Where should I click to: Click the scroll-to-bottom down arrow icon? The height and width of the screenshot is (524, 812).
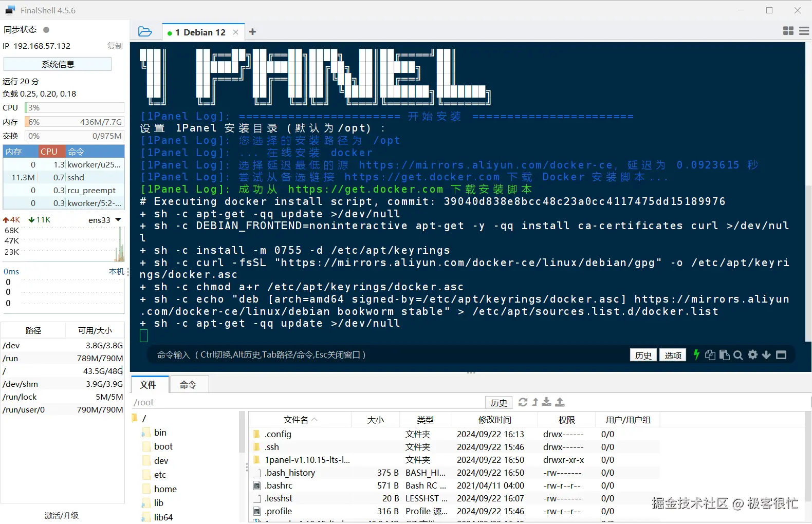click(766, 354)
